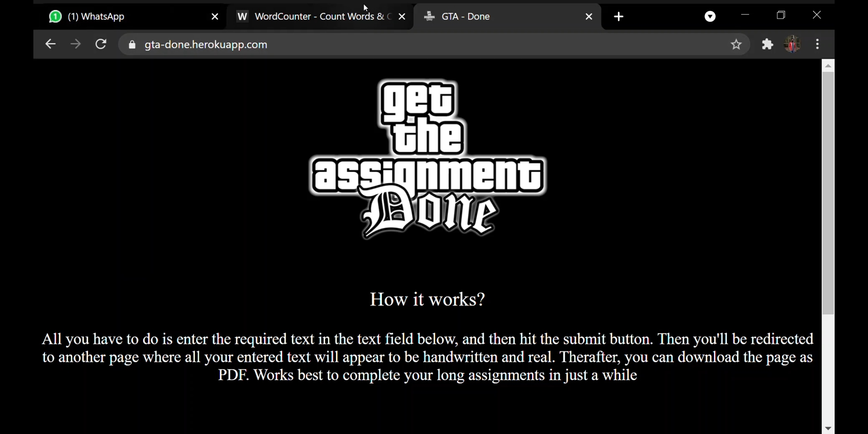Click the scrollbar down arrow
The image size is (868, 434).
(828, 428)
